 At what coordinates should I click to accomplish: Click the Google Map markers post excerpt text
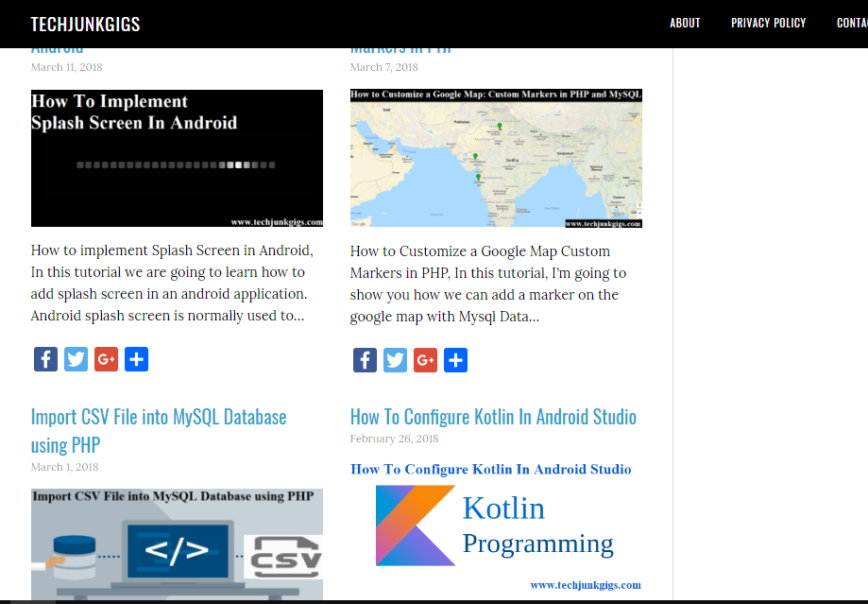(x=488, y=284)
